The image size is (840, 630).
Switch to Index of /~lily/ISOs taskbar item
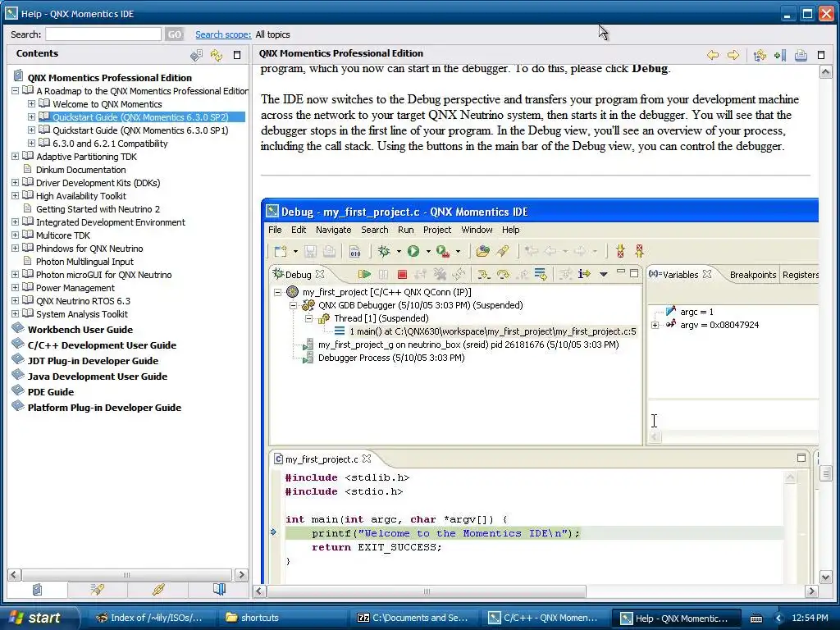point(151,618)
